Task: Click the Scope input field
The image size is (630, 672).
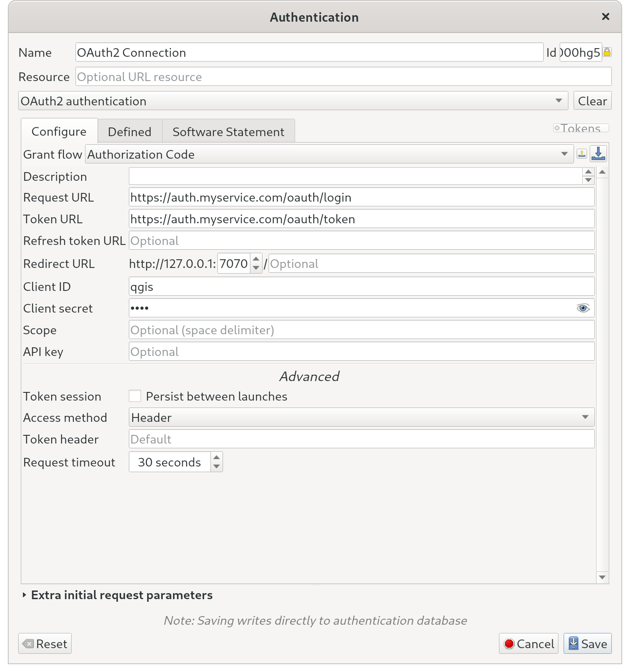Action: pyautogui.click(x=362, y=330)
